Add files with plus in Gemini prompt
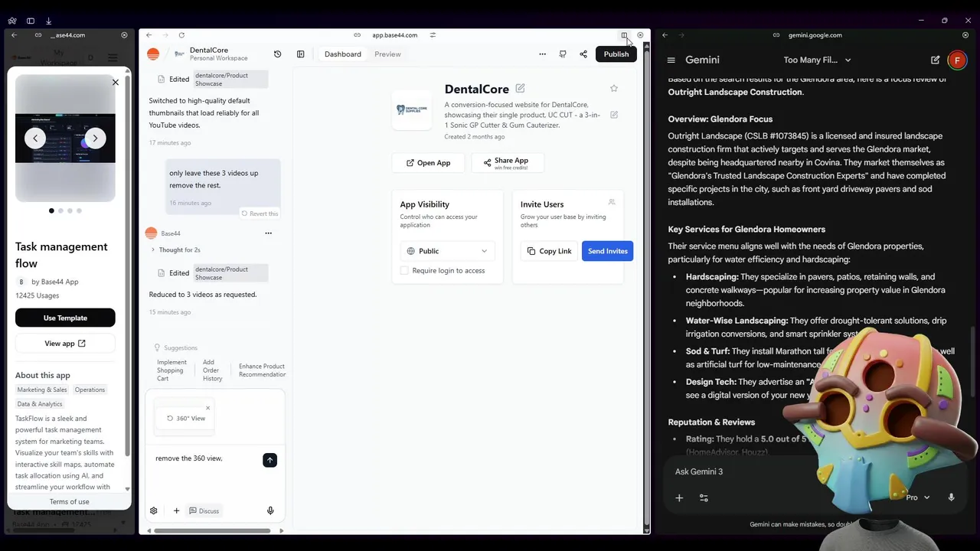The height and width of the screenshot is (551, 980). (x=679, y=497)
